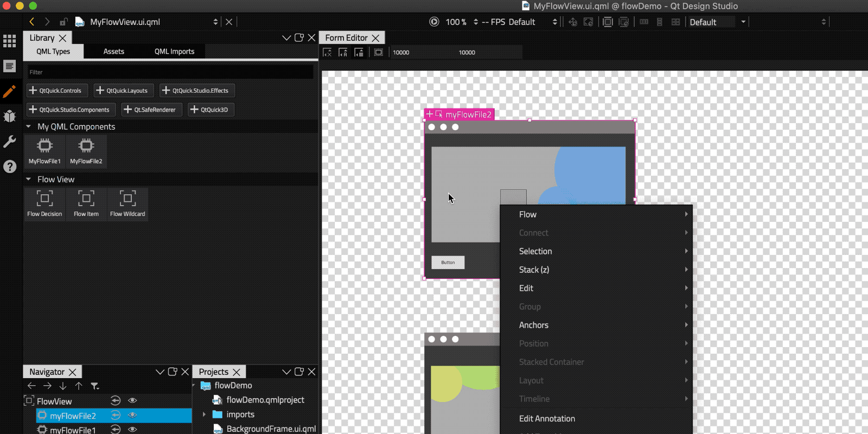Toggle visibility eye for myFlowFile2
This screenshot has width=868, height=434.
(132, 416)
